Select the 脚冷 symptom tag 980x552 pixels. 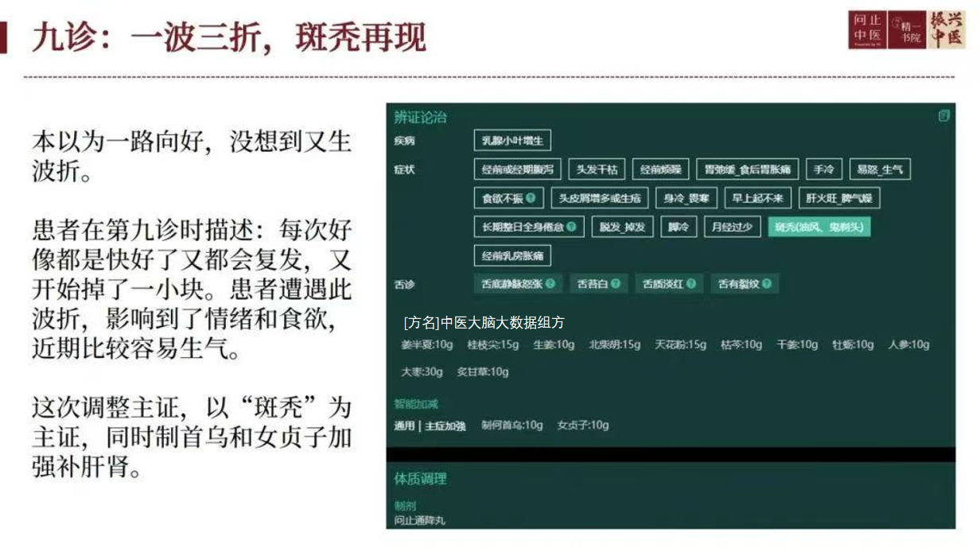tap(679, 227)
